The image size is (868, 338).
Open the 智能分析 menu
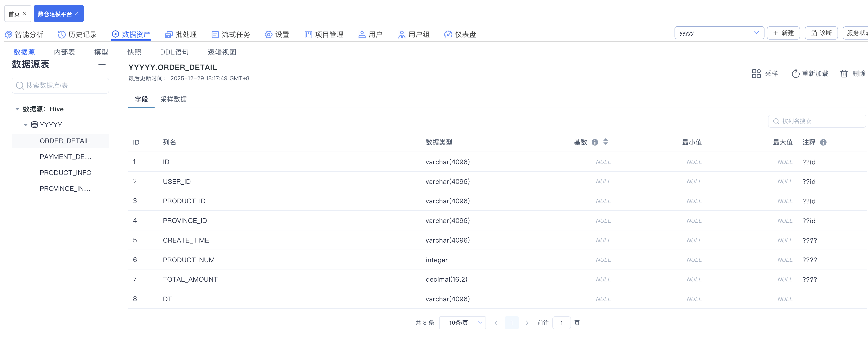coord(24,34)
